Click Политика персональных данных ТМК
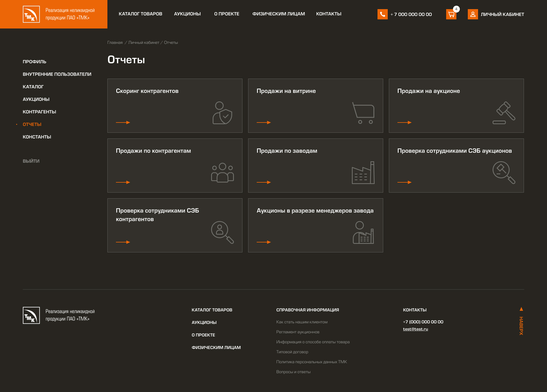 312,362
